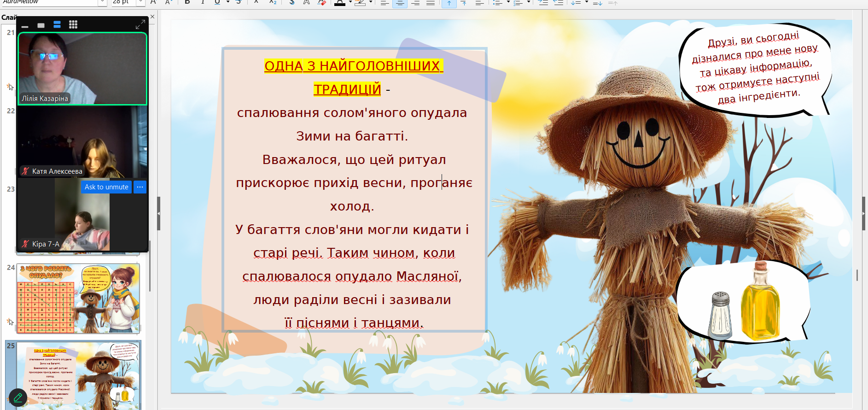The image size is (868, 410).
Task: Toggle center horizontal alignment
Action: pyautogui.click(x=400, y=3)
